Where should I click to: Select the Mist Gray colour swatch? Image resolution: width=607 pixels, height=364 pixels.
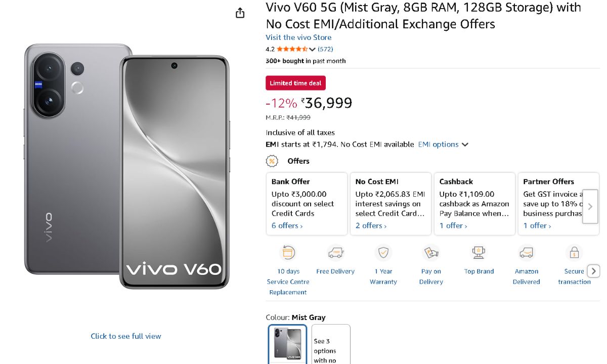click(287, 344)
